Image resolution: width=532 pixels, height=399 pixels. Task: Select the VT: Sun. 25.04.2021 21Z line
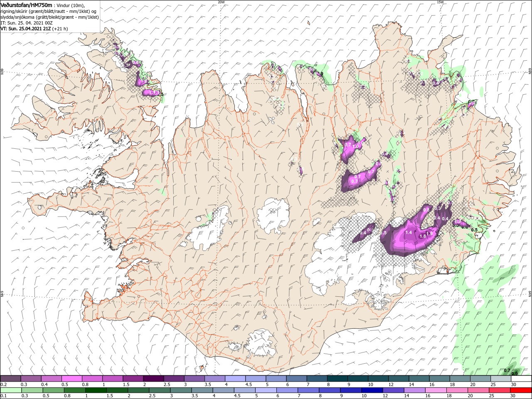[x=34, y=29]
